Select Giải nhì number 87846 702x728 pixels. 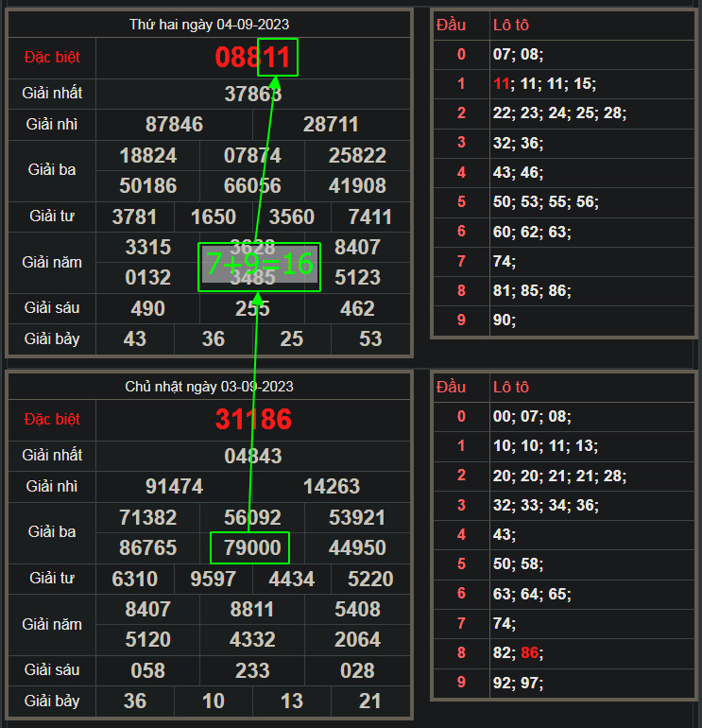point(174,125)
